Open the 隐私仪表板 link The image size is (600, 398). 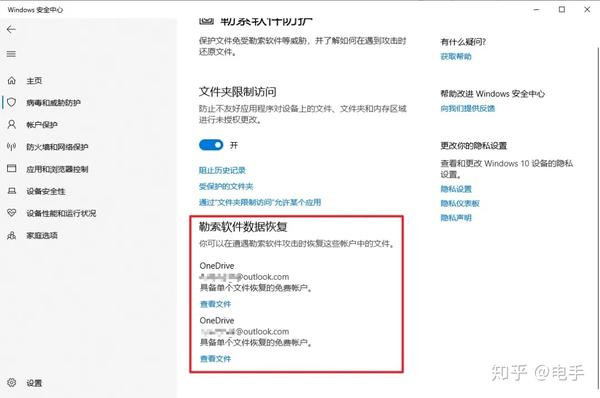[x=460, y=203]
